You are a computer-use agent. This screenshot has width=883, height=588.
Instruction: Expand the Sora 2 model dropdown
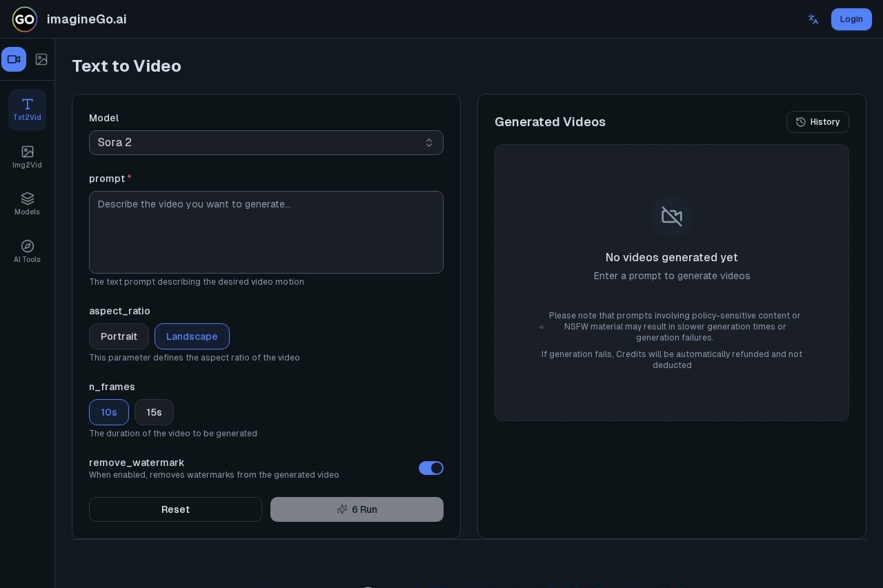click(266, 143)
